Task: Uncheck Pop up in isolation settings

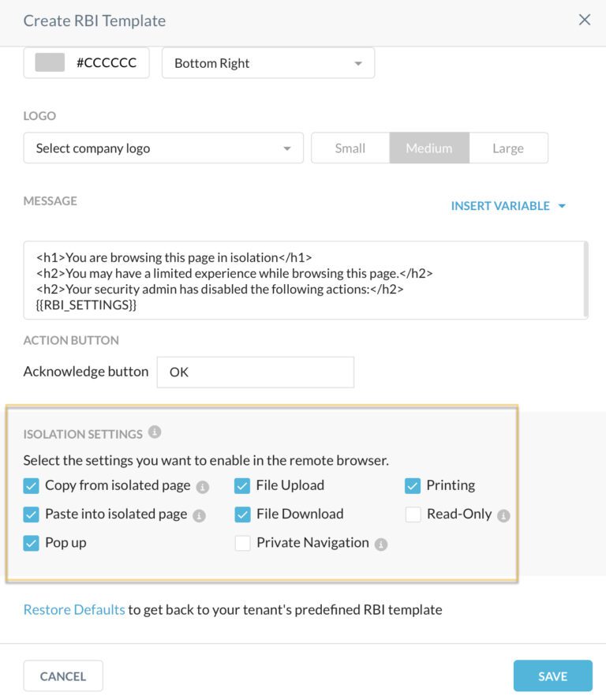Action: click(x=32, y=543)
